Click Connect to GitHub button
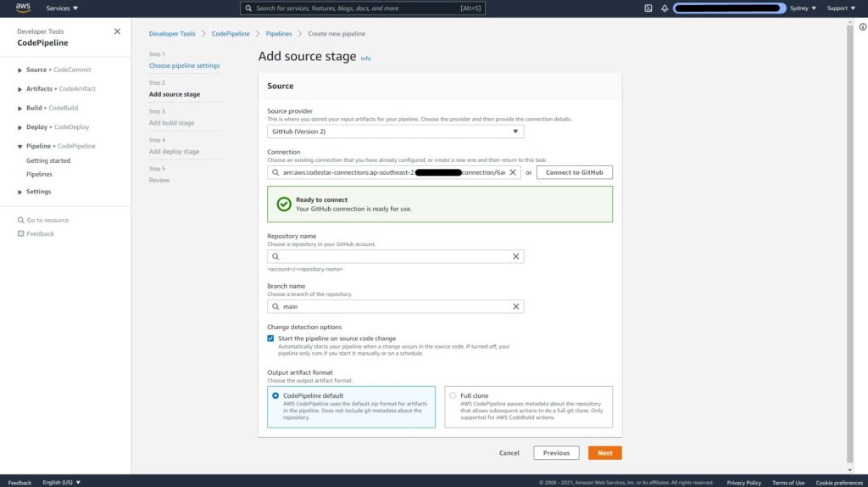The width and height of the screenshot is (868, 487). 574,172
